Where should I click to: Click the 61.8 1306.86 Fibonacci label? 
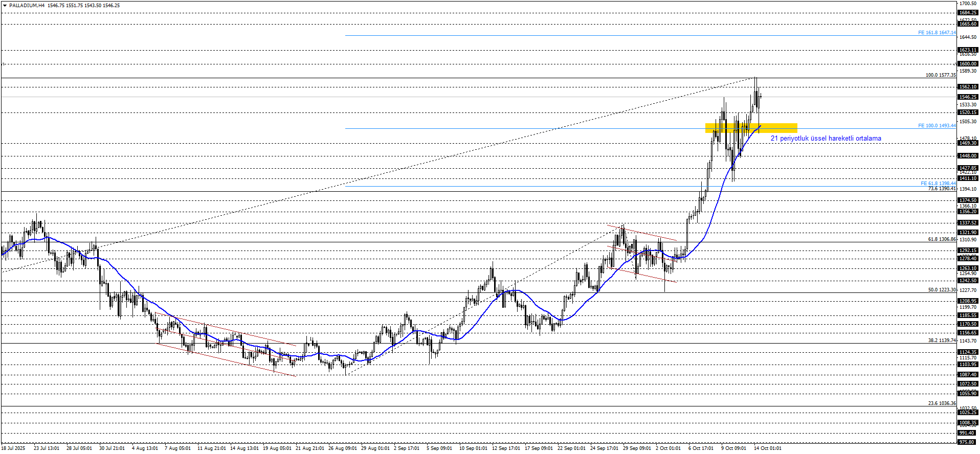pos(941,239)
